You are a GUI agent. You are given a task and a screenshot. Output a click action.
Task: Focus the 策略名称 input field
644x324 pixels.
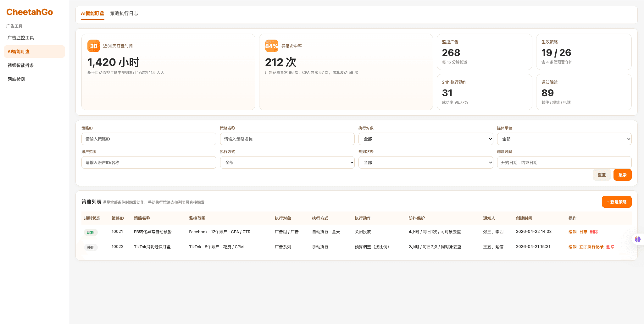point(287,139)
